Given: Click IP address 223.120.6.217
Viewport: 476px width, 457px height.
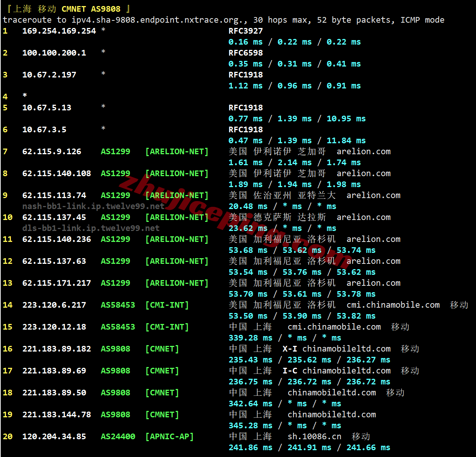Looking at the screenshot, I should tap(54, 305).
